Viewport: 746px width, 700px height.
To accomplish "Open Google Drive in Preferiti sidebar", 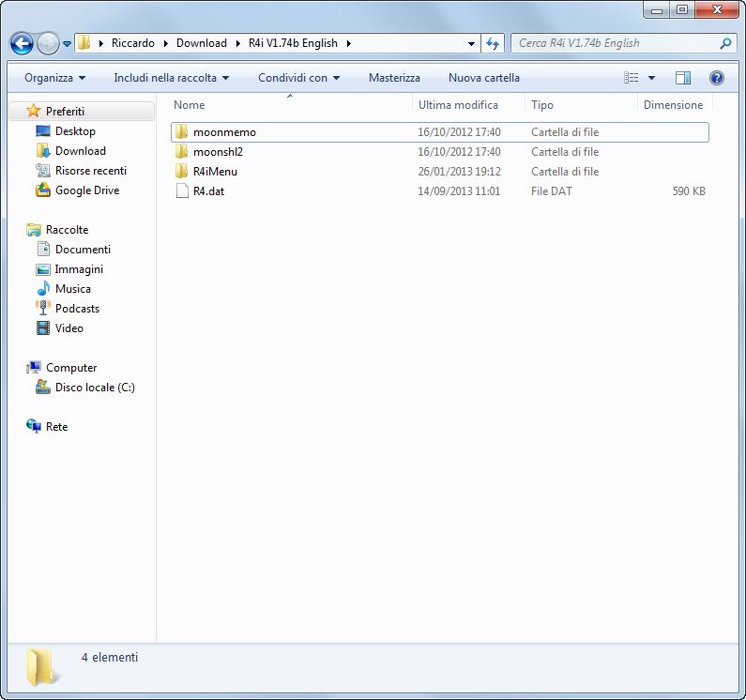I will tap(86, 190).
